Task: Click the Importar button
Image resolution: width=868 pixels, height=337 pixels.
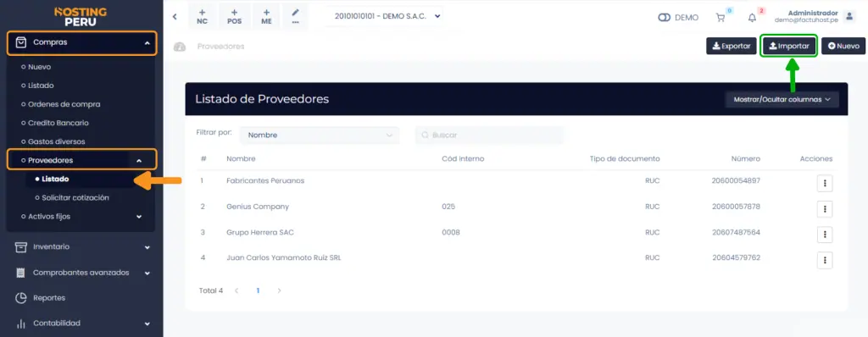Action: click(x=789, y=46)
